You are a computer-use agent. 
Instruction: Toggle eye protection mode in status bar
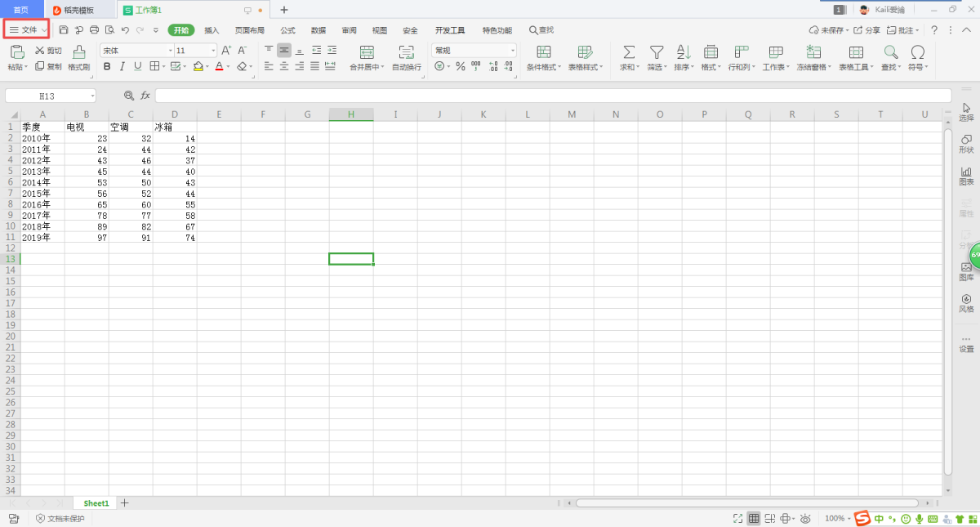click(x=806, y=519)
